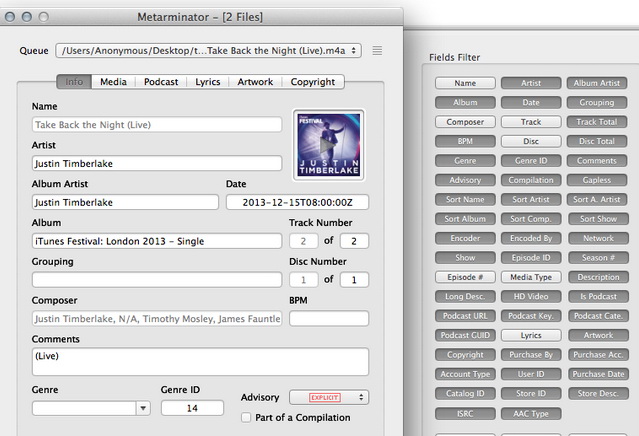Image resolution: width=639 pixels, height=436 pixels.
Task: Click the Artwork filter button
Action: point(598,335)
